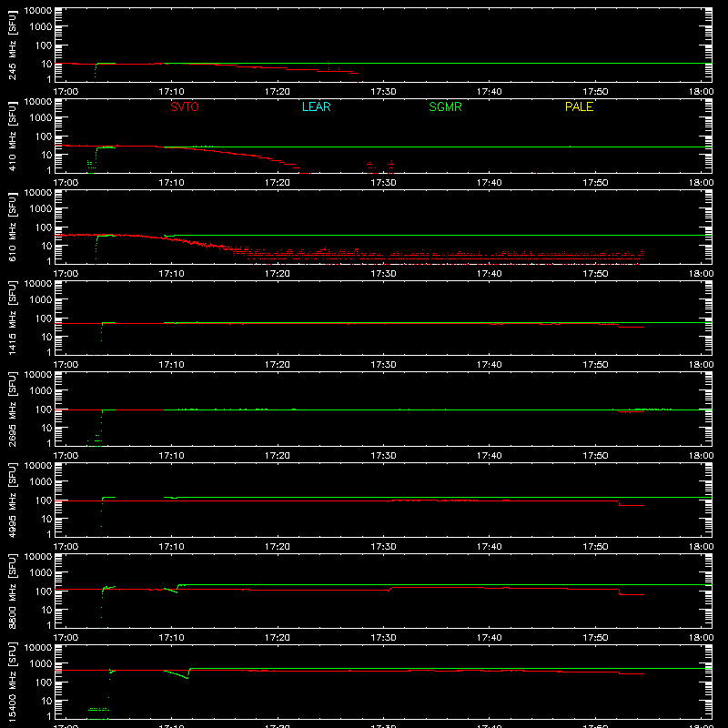728x728 pixels.
Task: Click the red SVTO station label
Action: click(x=185, y=106)
